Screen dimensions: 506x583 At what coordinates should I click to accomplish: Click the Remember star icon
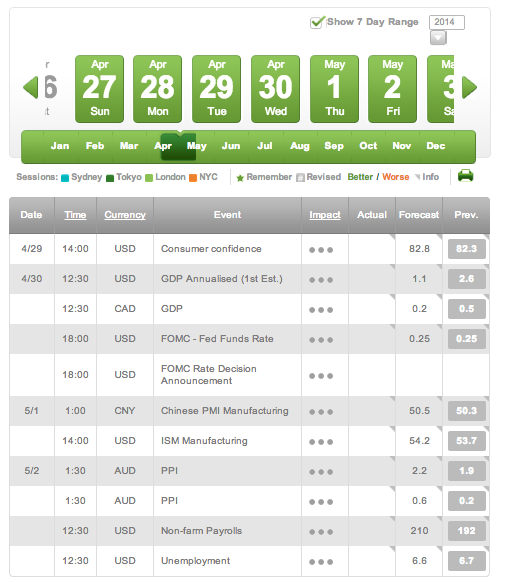(x=240, y=178)
